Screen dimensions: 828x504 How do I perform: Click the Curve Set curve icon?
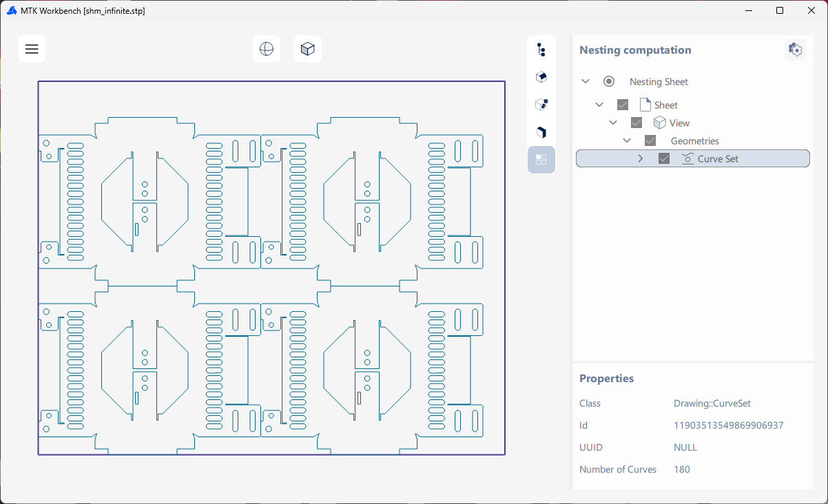687,158
